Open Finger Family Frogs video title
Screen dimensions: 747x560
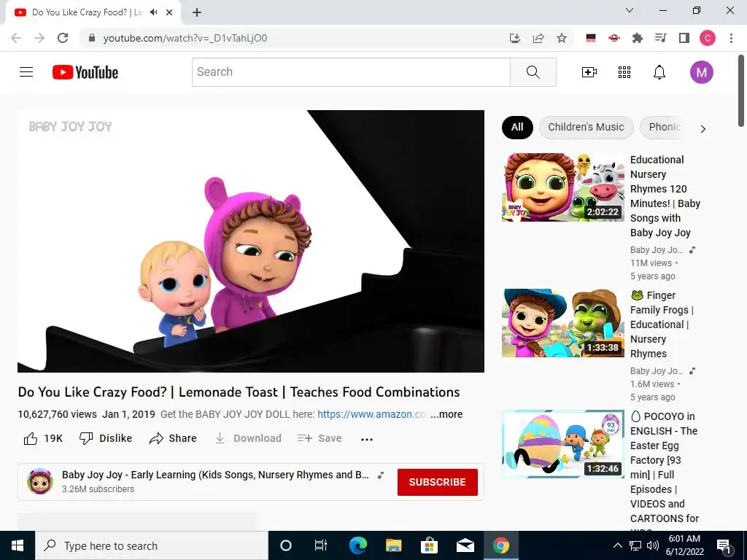pos(662,324)
